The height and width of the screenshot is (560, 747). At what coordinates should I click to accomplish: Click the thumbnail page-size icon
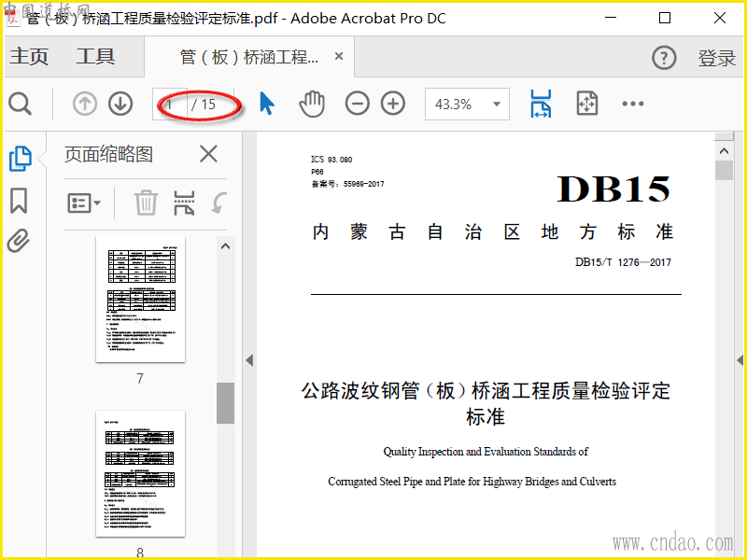(x=184, y=203)
